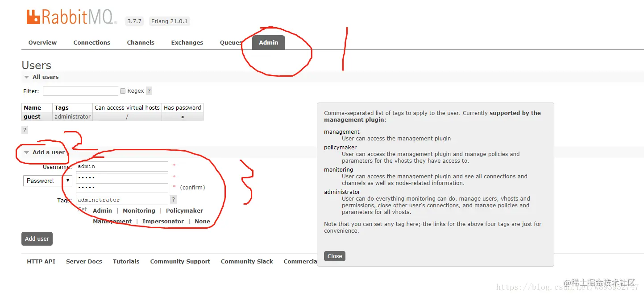The width and height of the screenshot is (644, 296).
Task: Go to the Exchanges tab
Action: (x=187, y=43)
